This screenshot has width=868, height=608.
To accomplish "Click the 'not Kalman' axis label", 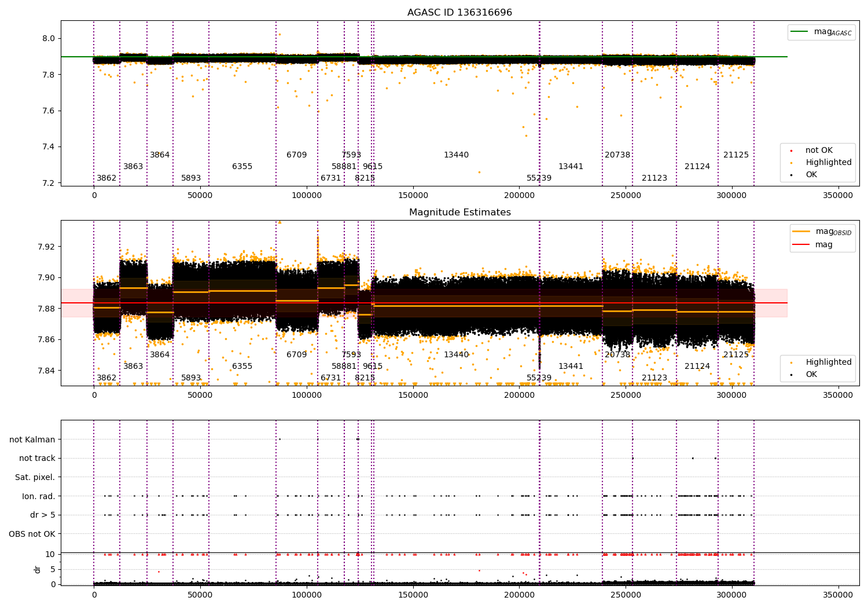I will pyautogui.click(x=32, y=439).
